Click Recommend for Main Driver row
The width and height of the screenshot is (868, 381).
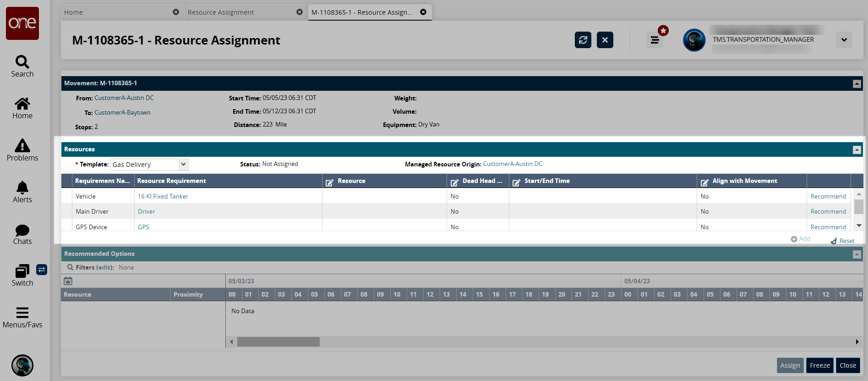(x=828, y=211)
